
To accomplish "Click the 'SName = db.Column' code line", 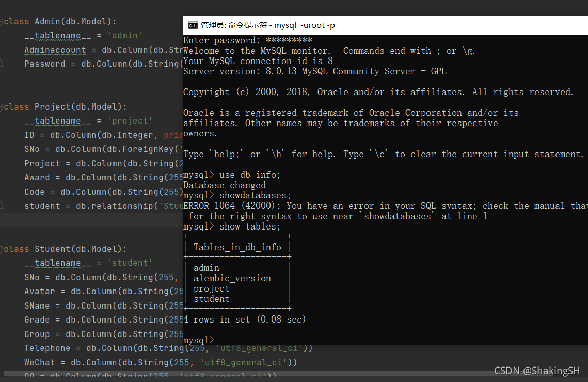I will 103,305.
